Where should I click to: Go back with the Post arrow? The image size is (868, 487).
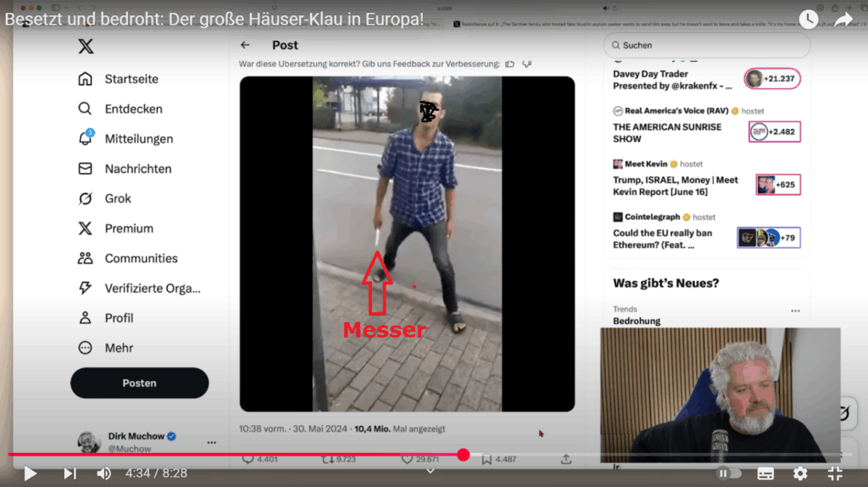(245, 45)
